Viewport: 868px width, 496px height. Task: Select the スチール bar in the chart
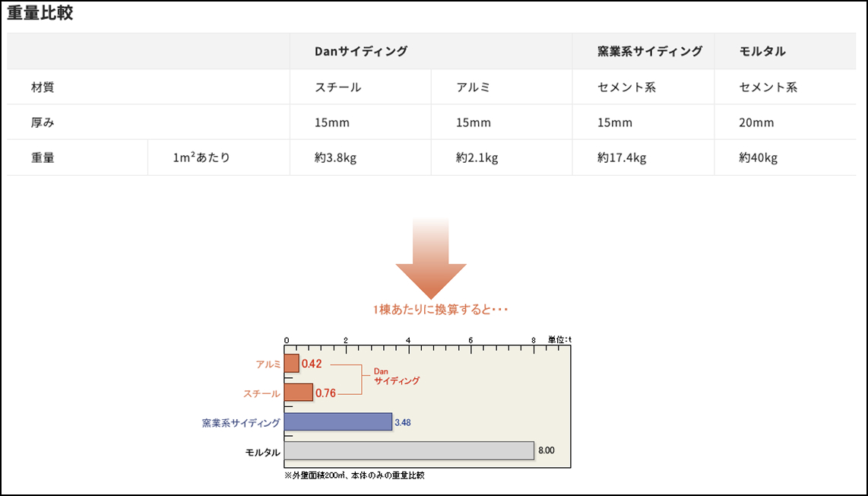299,393
